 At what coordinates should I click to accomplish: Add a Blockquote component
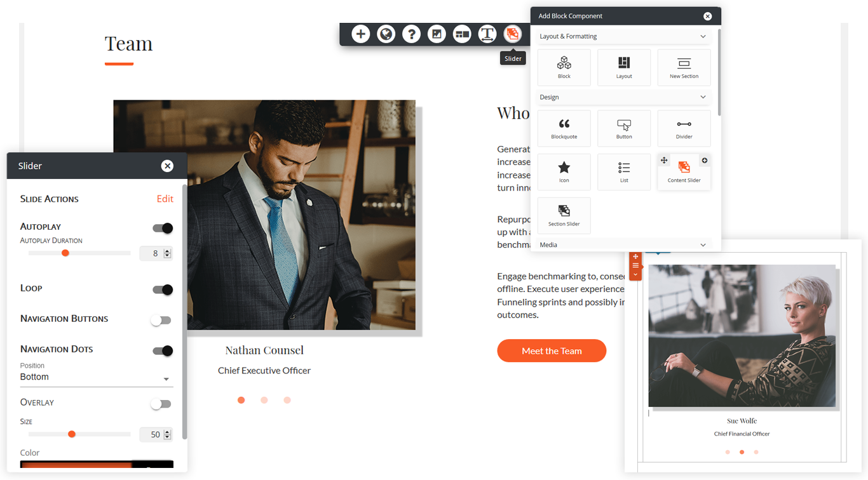pos(564,128)
